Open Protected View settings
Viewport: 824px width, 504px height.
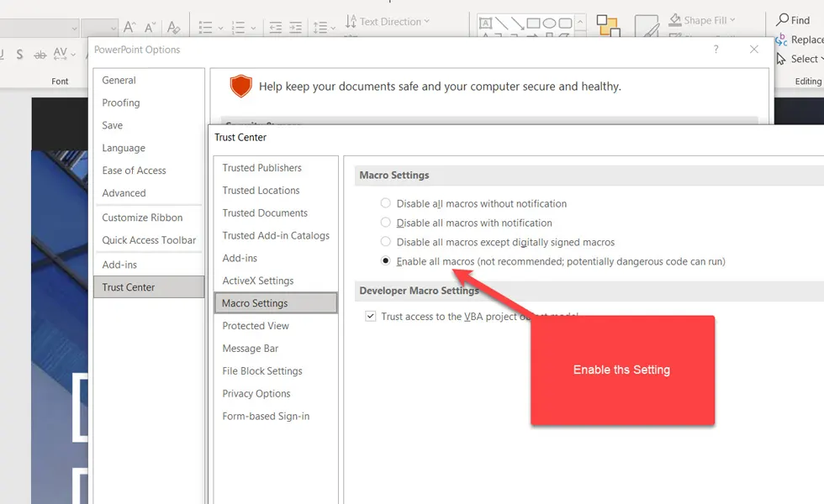pyautogui.click(x=276, y=326)
